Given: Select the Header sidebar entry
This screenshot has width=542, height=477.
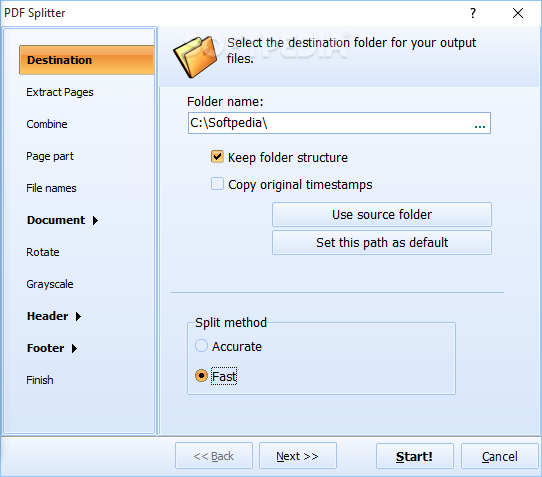Looking at the screenshot, I should point(47,316).
